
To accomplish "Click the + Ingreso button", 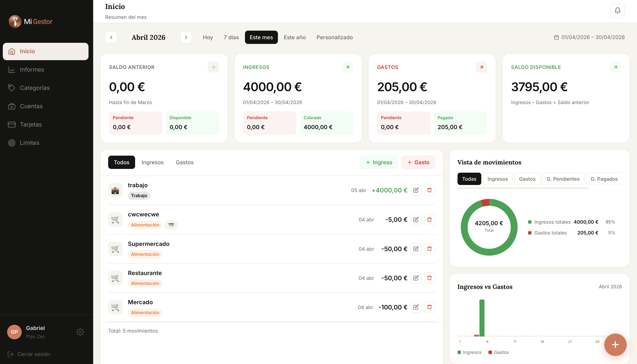I will pos(379,162).
